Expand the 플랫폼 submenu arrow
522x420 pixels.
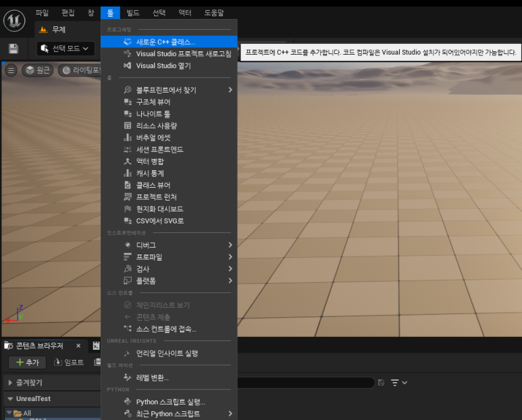[230, 280]
